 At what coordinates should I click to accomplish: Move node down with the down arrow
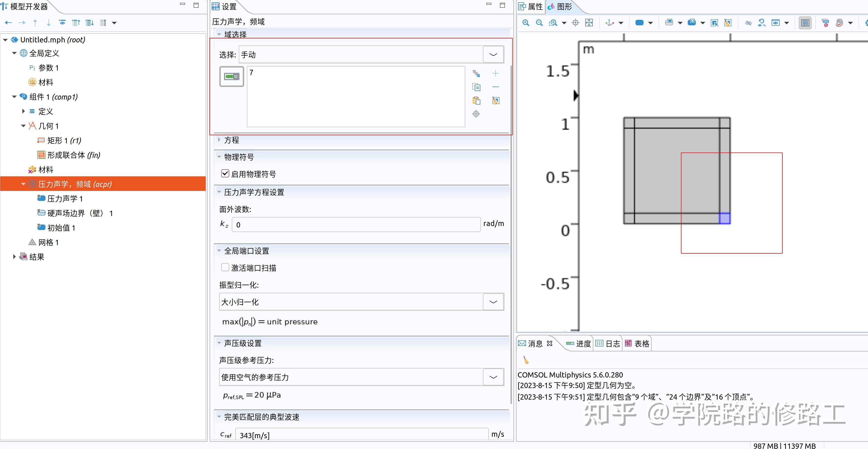coord(48,23)
